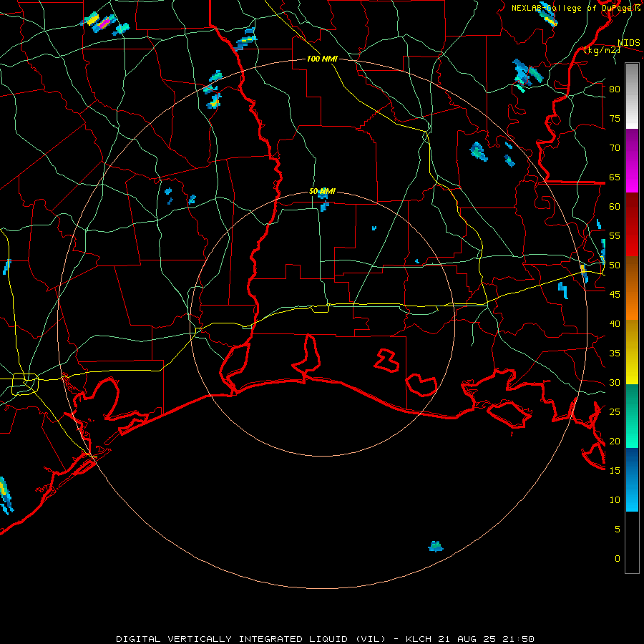This screenshot has width=644, height=644.
Task: Click the 30 value on the scale
Action: [x=615, y=382]
